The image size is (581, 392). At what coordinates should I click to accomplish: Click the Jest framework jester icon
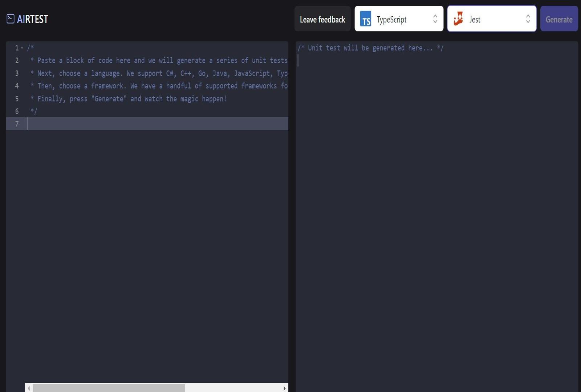pyautogui.click(x=459, y=19)
